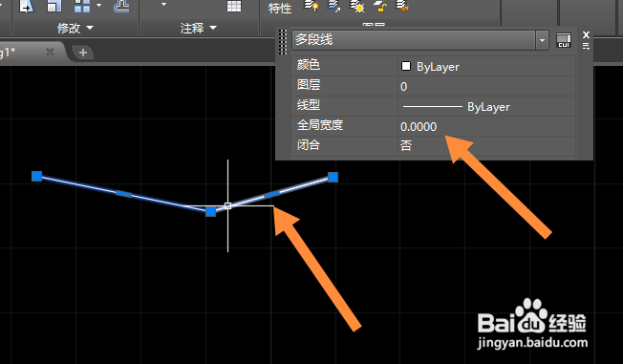Viewport: 623px width, 364px height.
Task: Close the quick properties panel
Action: click(586, 34)
